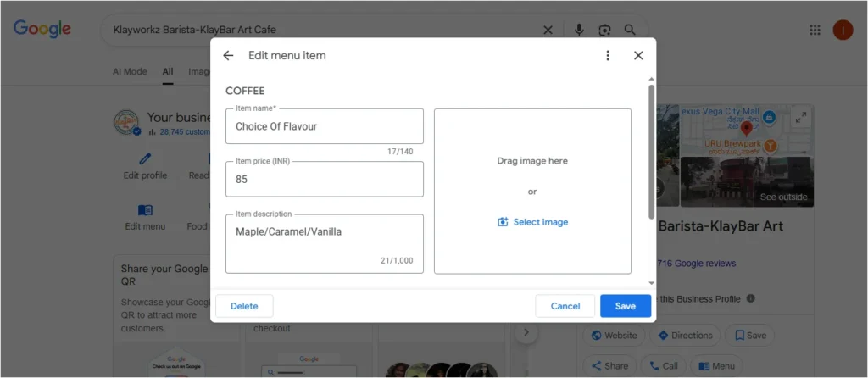Switch to the AI Mode tab
This screenshot has height=378, width=868.
pos(130,72)
